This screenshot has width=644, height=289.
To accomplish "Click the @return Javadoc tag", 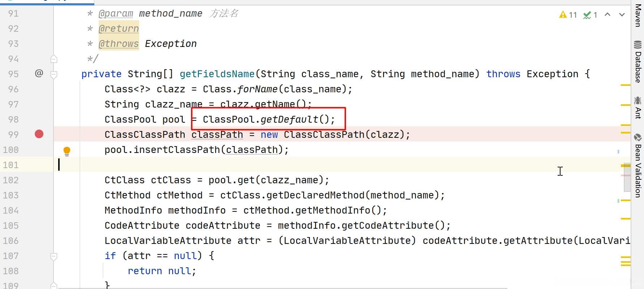I will 119,29.
